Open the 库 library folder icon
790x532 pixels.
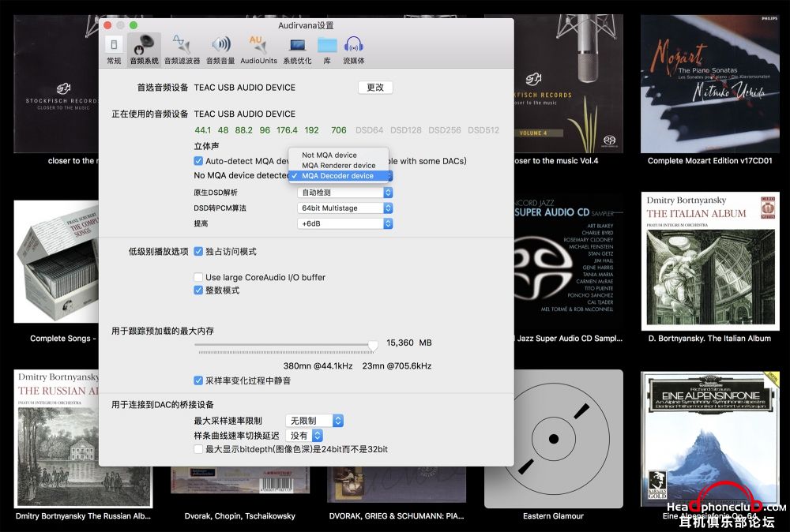[327, 49]
